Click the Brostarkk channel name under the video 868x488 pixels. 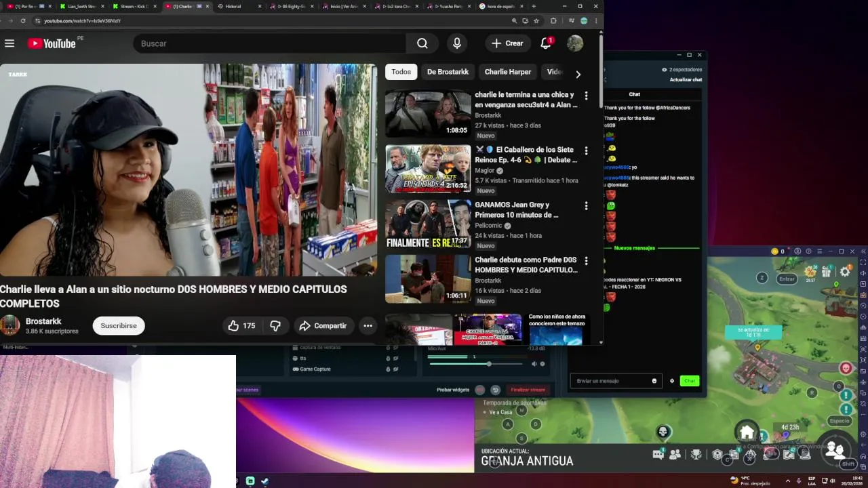(43, 321)
